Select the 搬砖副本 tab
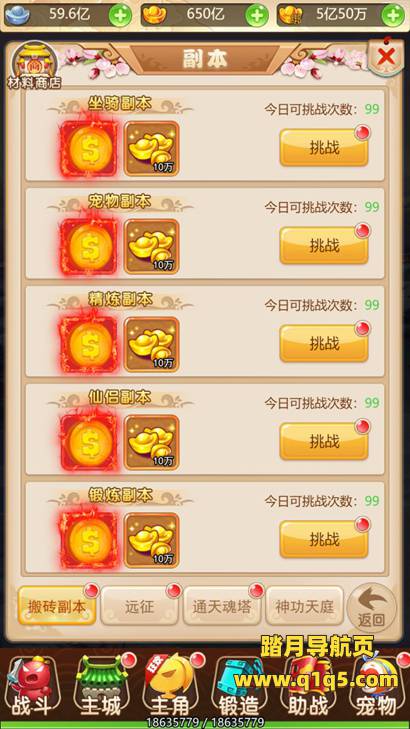The height and width of the screenshot is (729, 410). (x=57, y=606)
